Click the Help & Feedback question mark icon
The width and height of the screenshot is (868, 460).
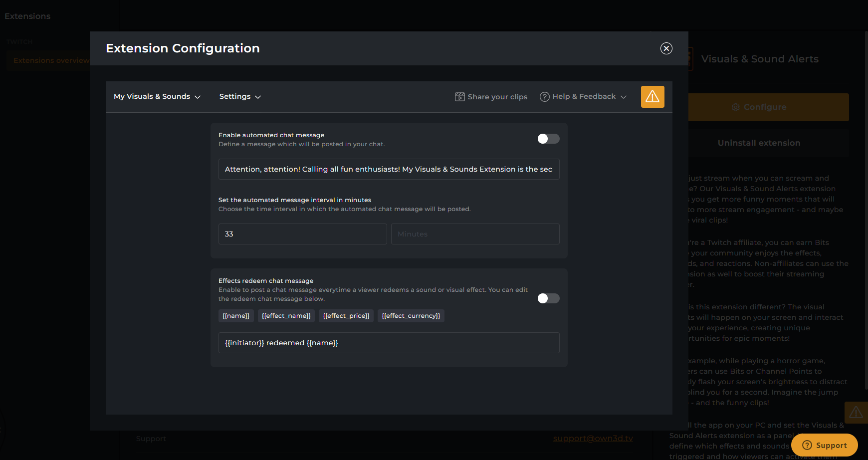click(545, 97)
